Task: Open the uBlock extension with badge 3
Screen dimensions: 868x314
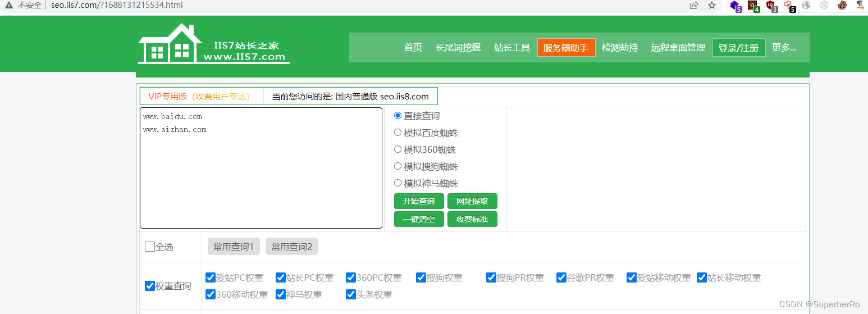Action: click(x=771, y=6)
